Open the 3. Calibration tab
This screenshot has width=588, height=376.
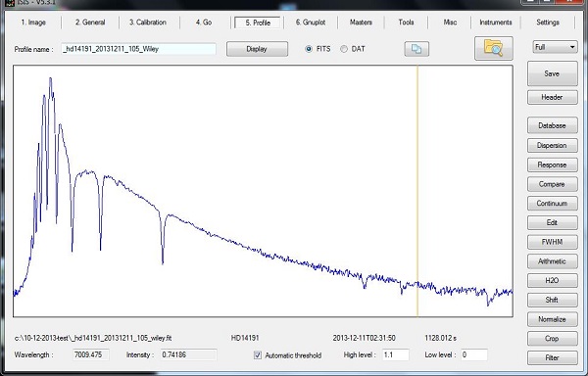[148, 23]
